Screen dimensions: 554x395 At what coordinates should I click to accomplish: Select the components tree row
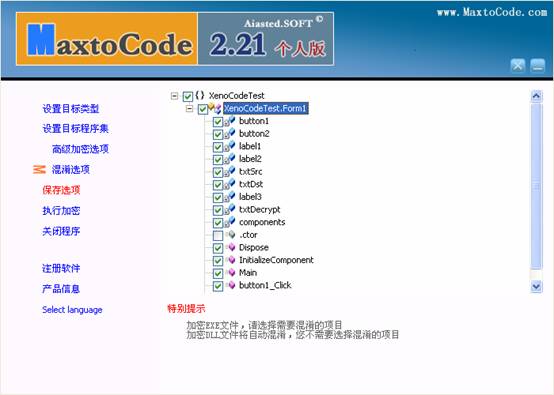tap(262, 222)
